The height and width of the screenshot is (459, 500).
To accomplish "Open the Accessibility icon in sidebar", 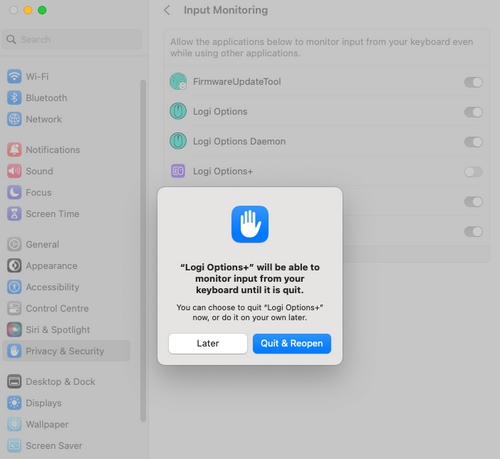I will click(14, 287).
